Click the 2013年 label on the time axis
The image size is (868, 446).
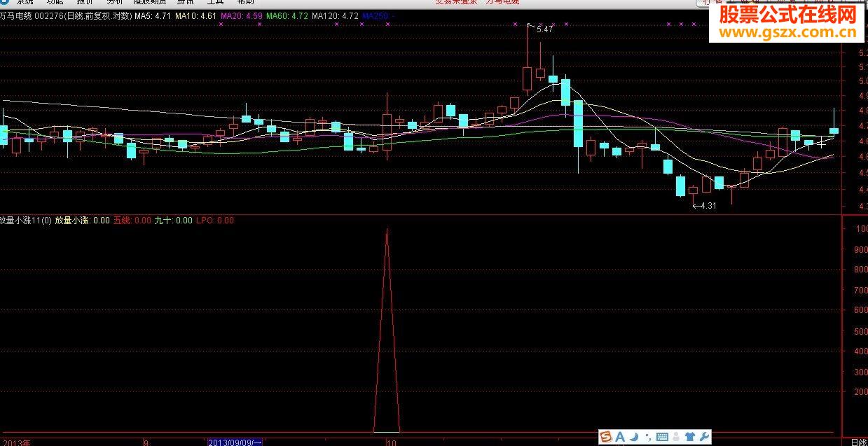[x=15, y=442]
